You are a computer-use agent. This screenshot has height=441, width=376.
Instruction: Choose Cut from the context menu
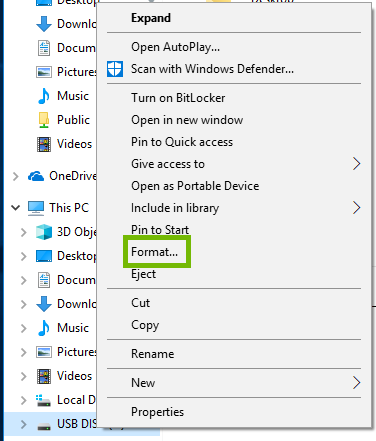click(234, 303)
